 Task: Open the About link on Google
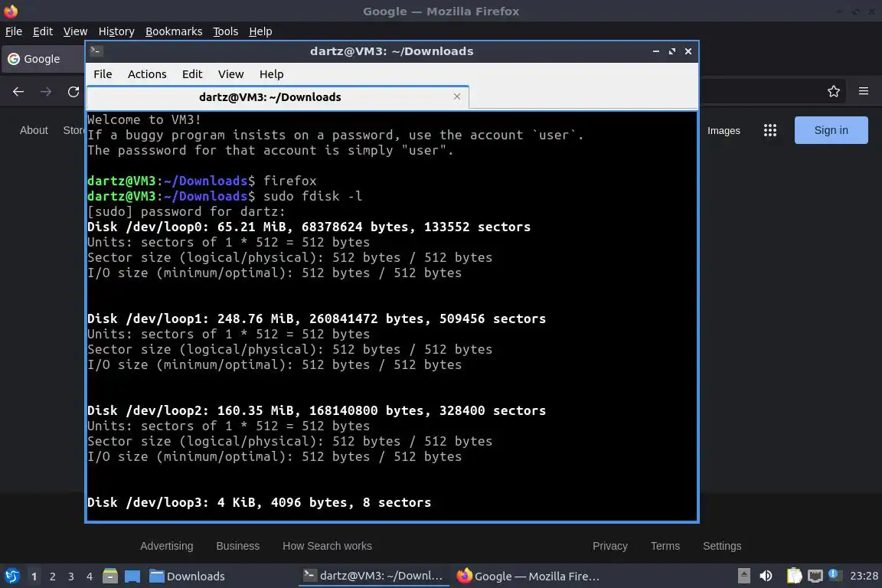[x=34, y=130]
